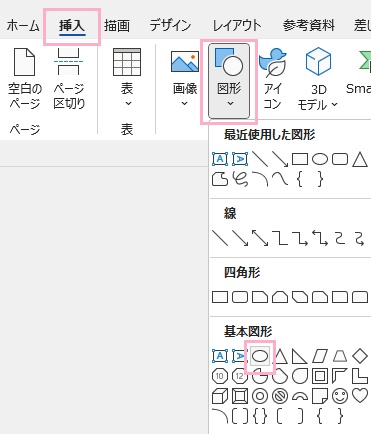Choose double-headed arrow under 線
Screen dimensions: 371x434
(x=260, y=238)
